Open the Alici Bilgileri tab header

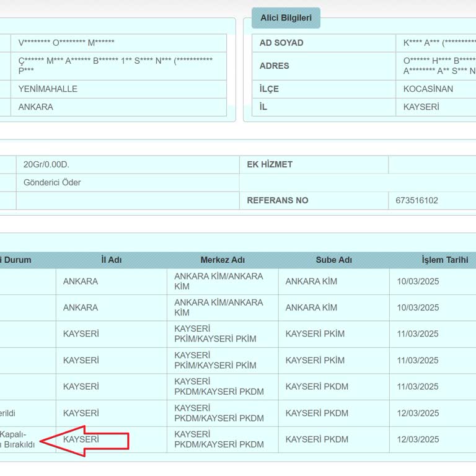[286, 18]
